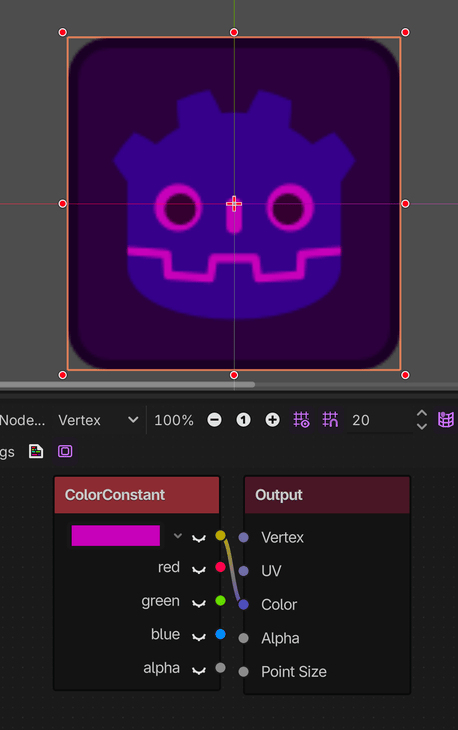Click the magenta ColorConstant swatch
458x730 pixels.
(115, 535)
